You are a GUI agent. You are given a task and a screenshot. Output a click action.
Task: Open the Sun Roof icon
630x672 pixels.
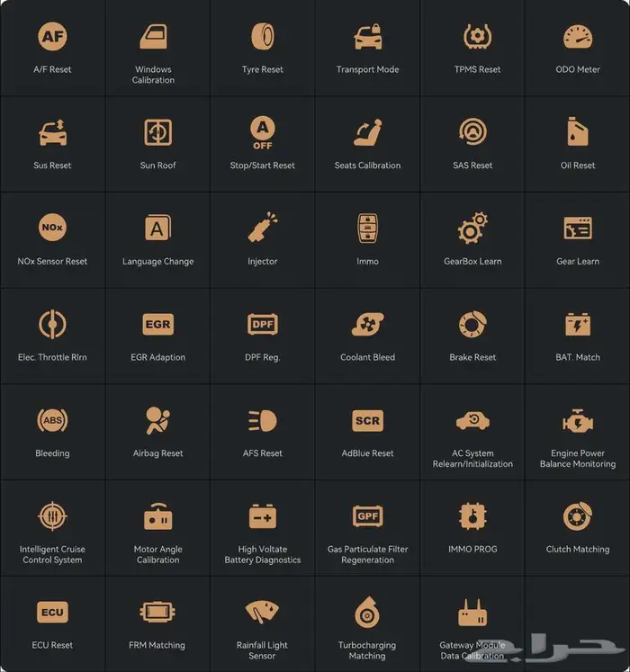[x=157, y=132]
